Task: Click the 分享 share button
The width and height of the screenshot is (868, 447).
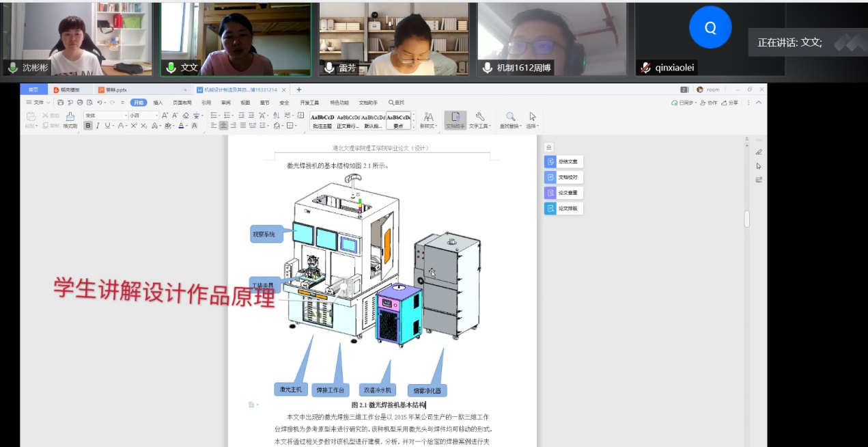Action: pos(730,103)
